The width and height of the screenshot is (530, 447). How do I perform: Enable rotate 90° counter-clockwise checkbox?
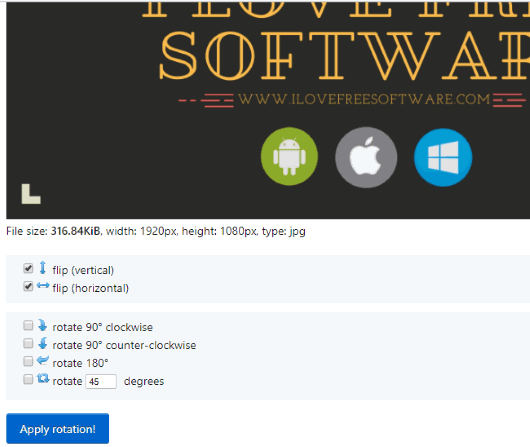click(x=28, y=343)
